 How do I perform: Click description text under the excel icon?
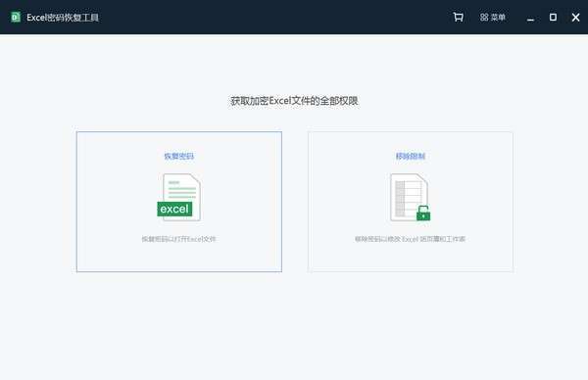179,239
